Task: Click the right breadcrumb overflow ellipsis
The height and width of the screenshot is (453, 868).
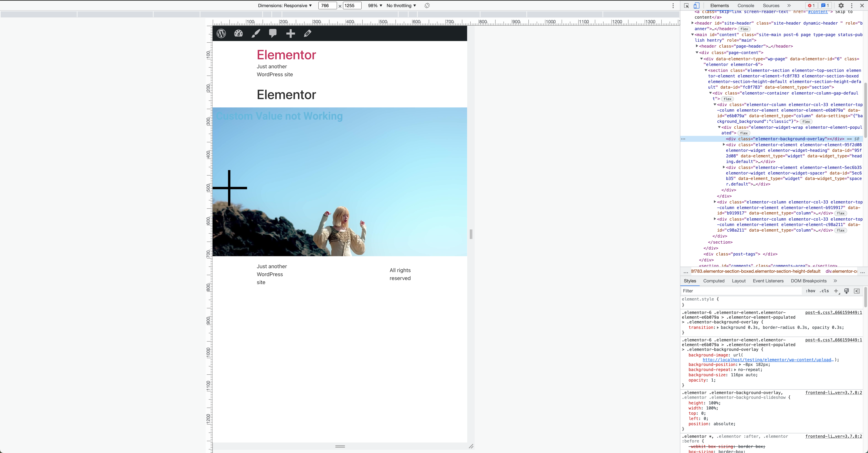Action: point(862,272)
